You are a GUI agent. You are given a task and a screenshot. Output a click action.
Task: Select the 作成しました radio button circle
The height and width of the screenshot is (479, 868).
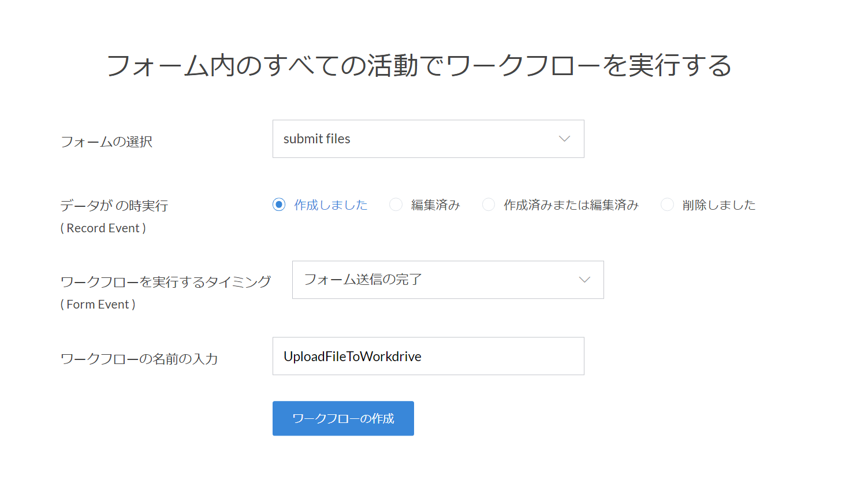point(279,205)
